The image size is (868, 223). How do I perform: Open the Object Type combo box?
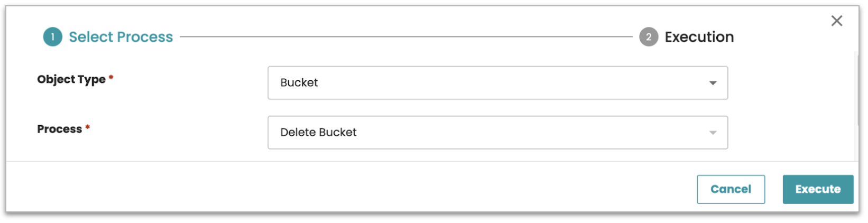[x=497, y=83]
